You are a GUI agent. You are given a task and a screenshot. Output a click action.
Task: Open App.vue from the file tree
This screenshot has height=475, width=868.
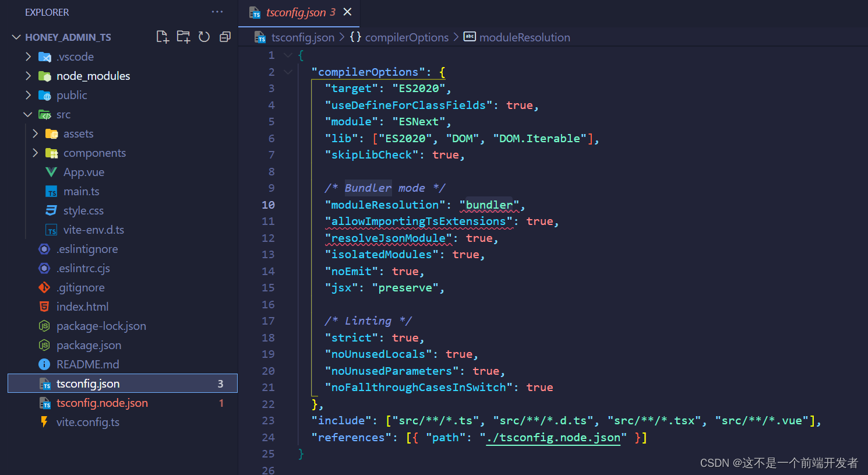click(84, 173)
